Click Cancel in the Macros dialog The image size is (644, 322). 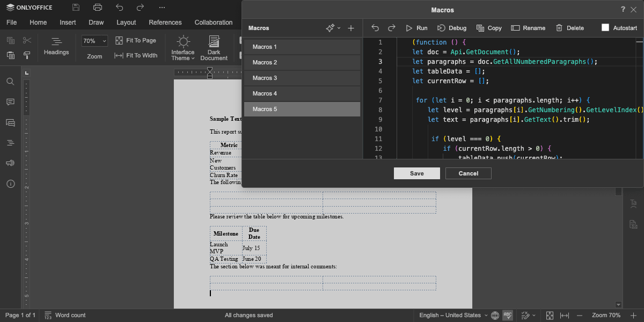click(x=469, y=173)
